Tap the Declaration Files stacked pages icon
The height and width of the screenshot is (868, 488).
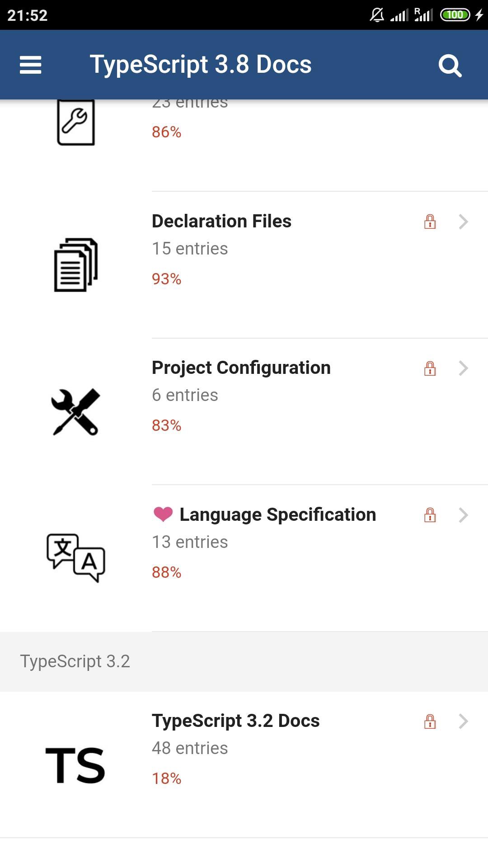(76, 265)
